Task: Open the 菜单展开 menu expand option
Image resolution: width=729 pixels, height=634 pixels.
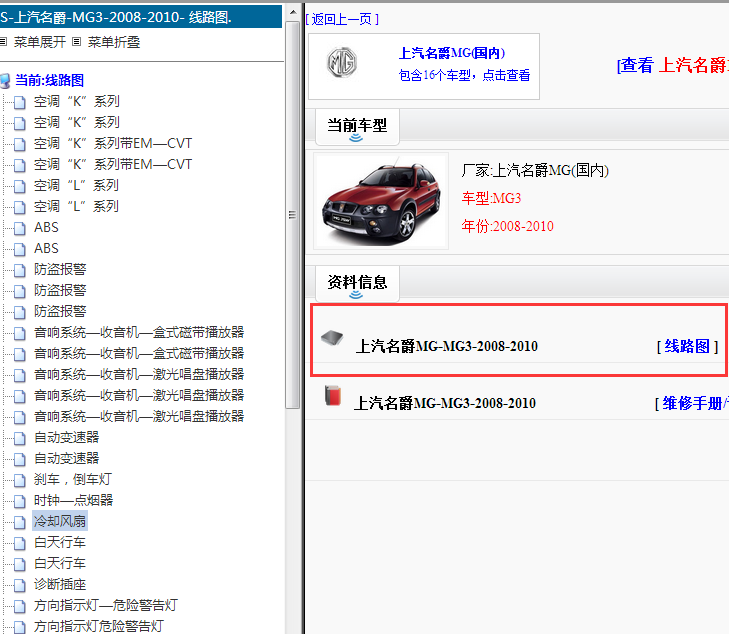Action: (40, 42)
